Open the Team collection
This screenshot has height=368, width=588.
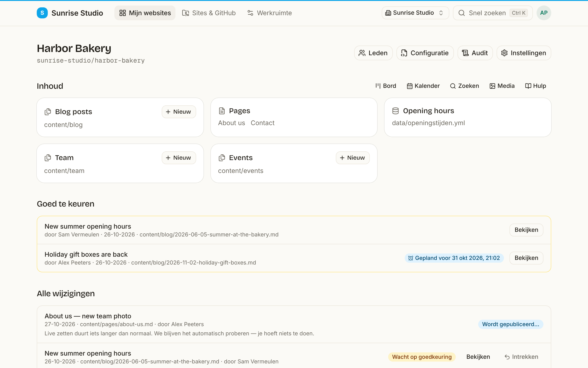(x=120, y=163)
